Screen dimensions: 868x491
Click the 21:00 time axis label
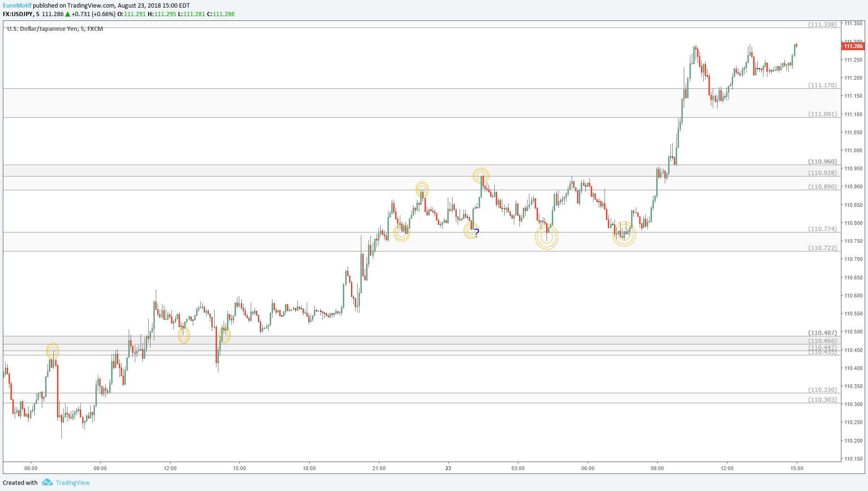click(379, 468)
